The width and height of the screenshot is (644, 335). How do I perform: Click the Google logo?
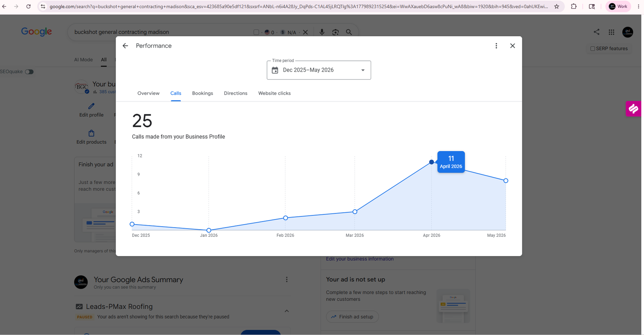coord(37,32)
